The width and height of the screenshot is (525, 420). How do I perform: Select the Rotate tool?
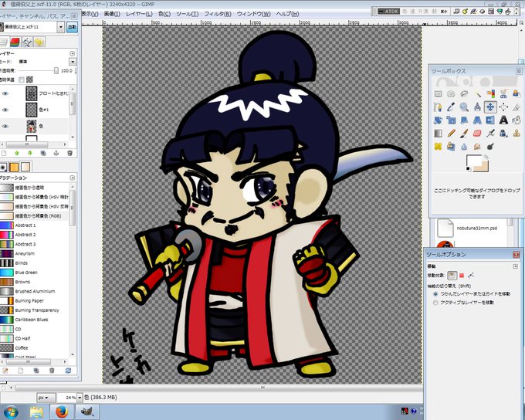tap(438, 120)
